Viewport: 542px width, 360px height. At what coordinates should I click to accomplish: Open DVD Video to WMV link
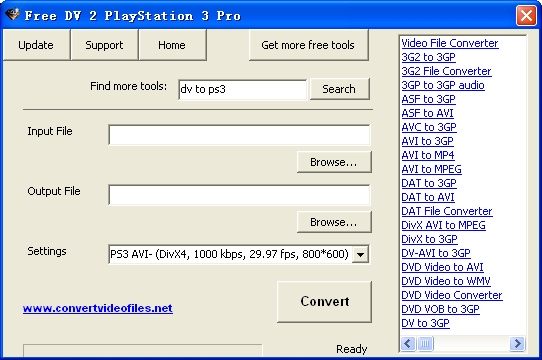pyautogui.click(x=446, y=281)
